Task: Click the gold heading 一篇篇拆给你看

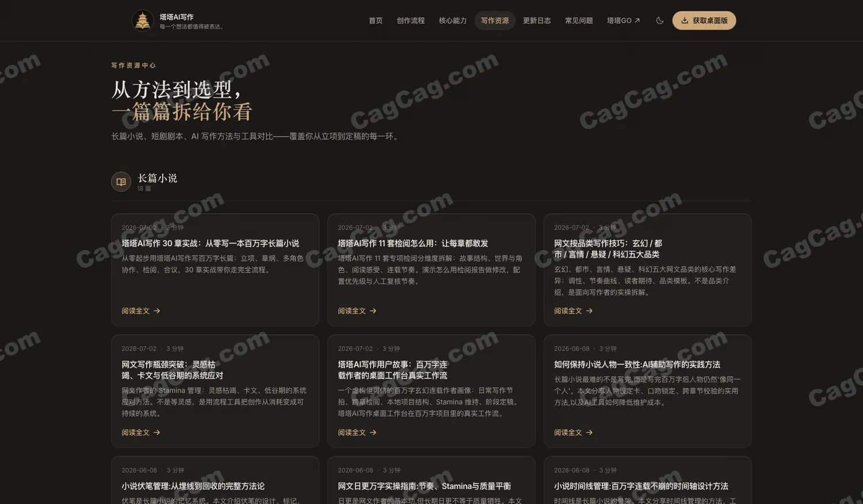Action: click(182, 112)
